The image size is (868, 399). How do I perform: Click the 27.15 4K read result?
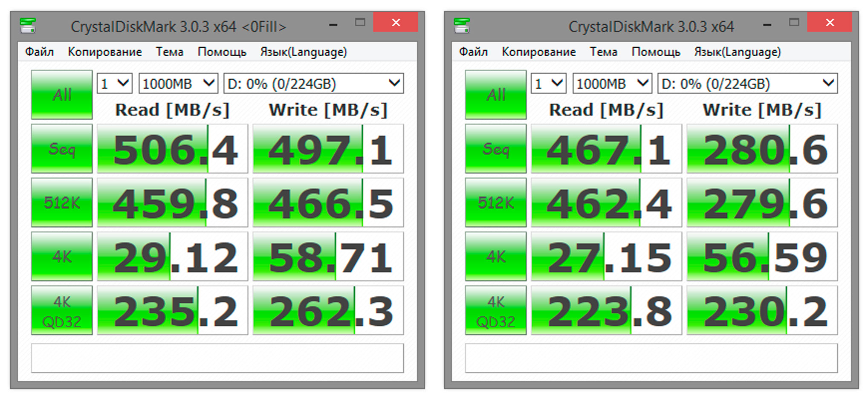(606, 256)
